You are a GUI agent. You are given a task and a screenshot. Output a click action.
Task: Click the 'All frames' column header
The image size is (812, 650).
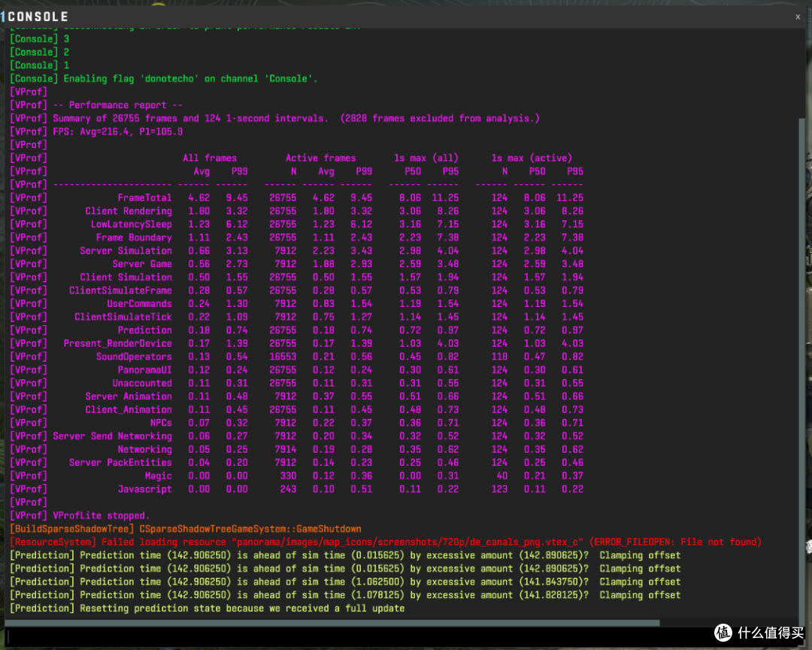(x=210, y=158)
